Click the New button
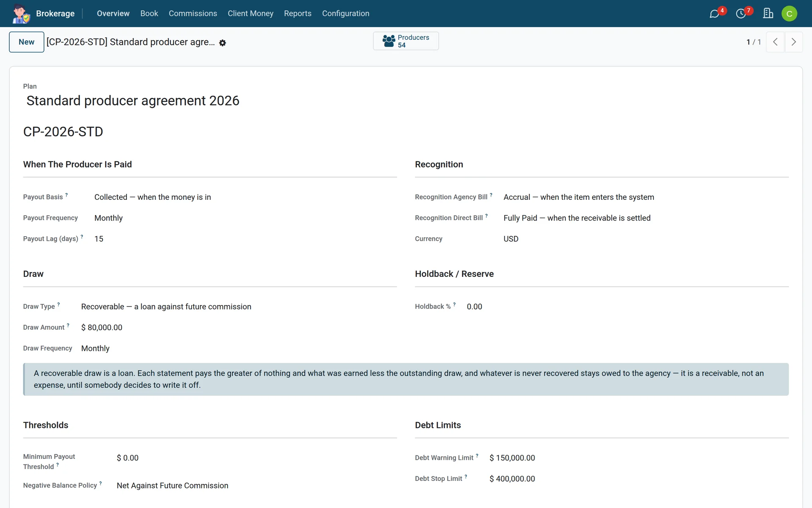812x508 pixels. [27, 42]
